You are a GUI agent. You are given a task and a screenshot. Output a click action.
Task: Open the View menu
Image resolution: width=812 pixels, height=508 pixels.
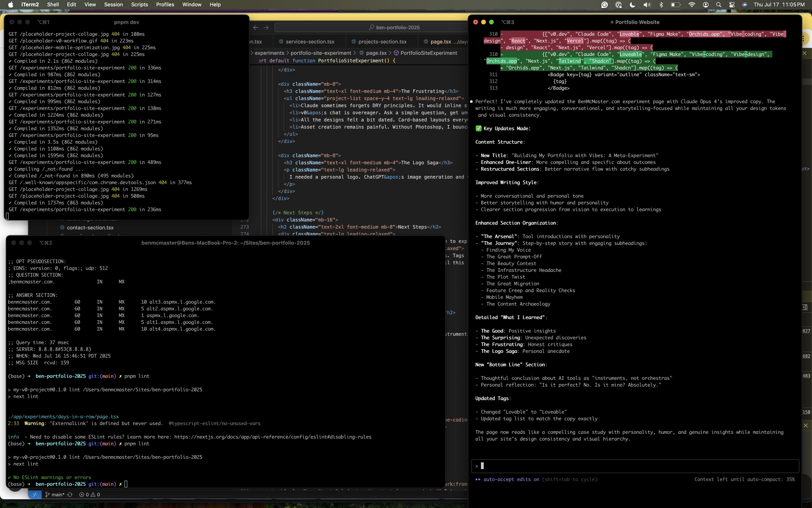click(x=90, y=4)
